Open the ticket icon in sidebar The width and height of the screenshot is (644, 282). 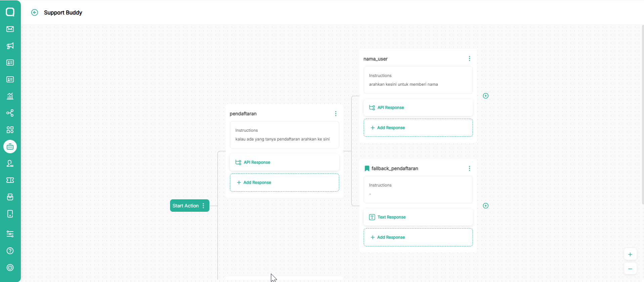tap(10, 180)
